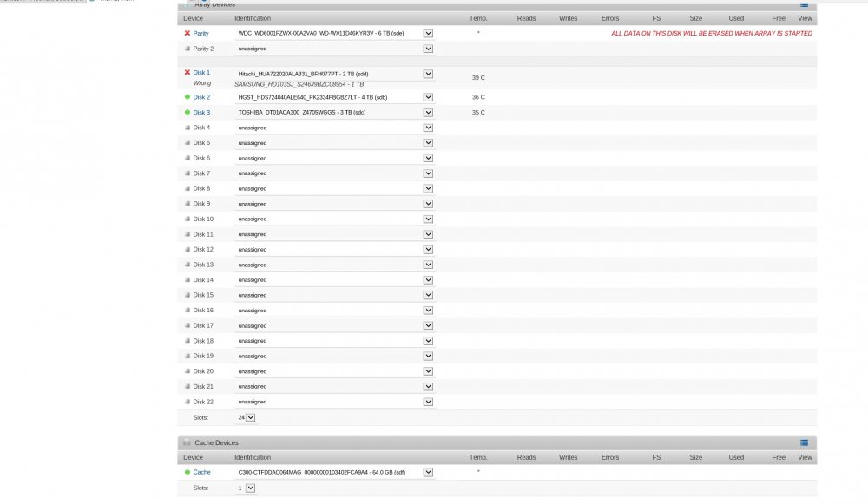Click the Cache Devices section title

click(x=216, y=442)
